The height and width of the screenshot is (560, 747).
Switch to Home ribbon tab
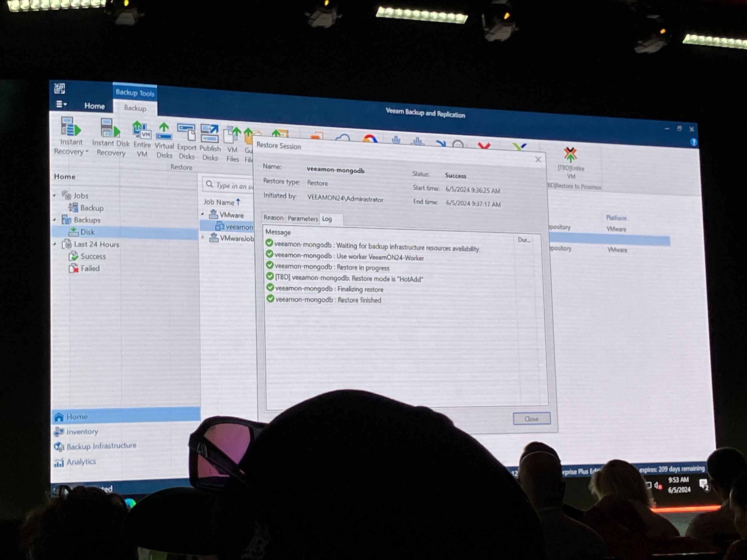coord(95,106)
